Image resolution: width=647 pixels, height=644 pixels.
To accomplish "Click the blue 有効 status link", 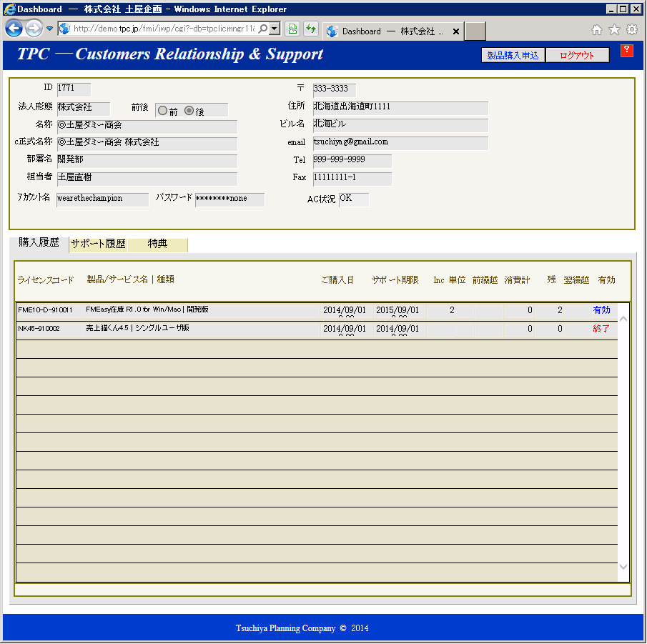I will 601,310.
